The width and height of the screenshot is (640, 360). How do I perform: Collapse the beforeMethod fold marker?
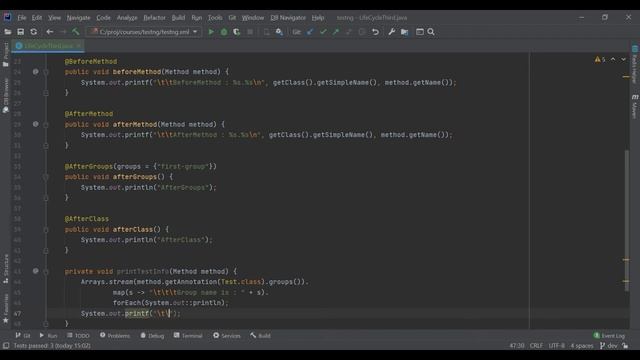point(46,72)
